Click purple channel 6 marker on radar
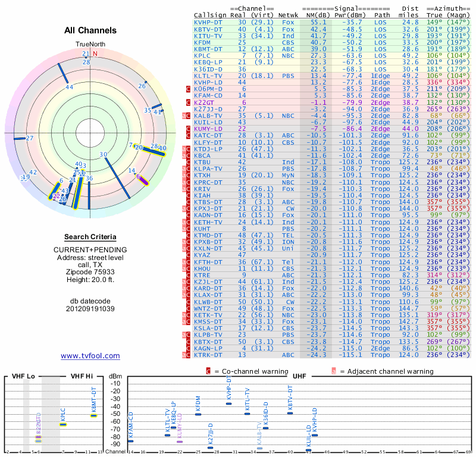 [x=142, y=180]
